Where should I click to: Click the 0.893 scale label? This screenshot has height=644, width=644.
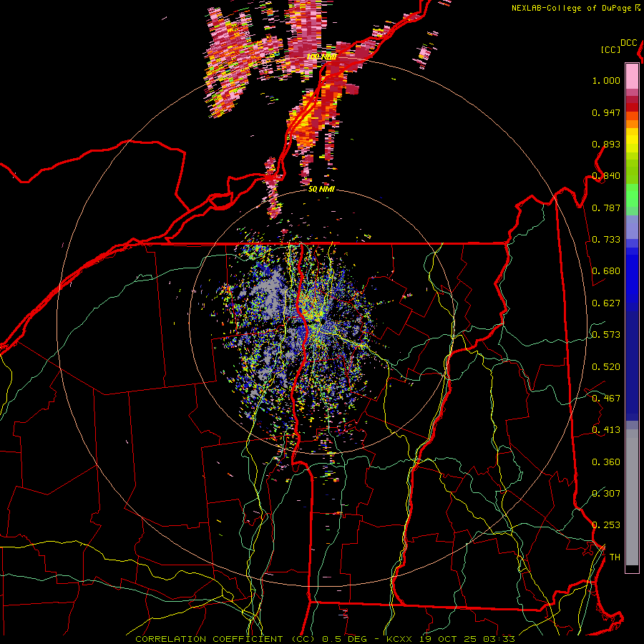pos(606,144)
